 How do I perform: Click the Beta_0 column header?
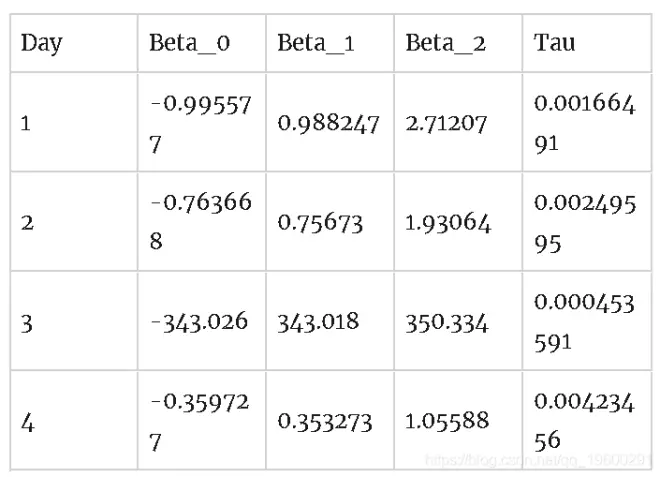point(190,44)
